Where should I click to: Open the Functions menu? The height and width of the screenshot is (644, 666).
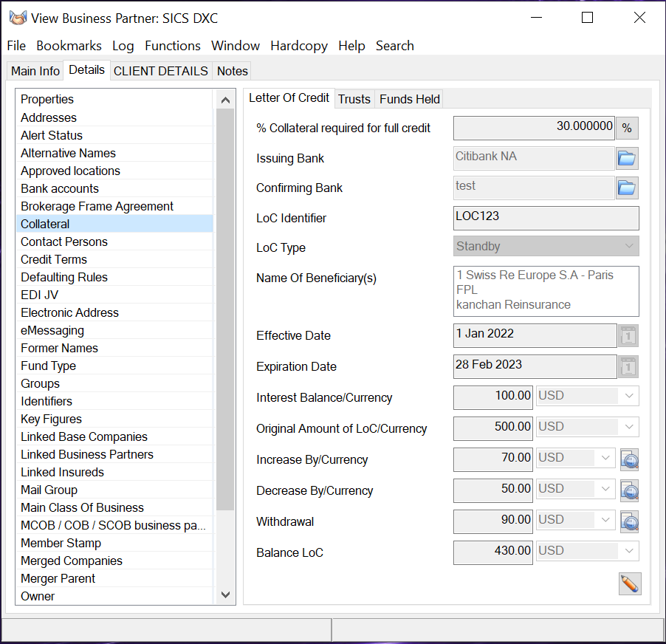coord(173,46)
